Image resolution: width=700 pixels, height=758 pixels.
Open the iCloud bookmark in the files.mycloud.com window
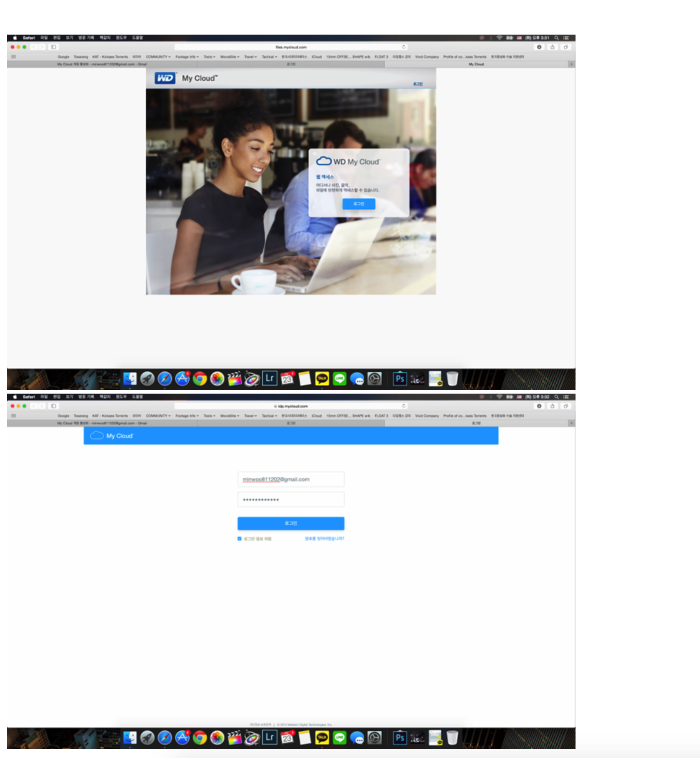(317, 57)
